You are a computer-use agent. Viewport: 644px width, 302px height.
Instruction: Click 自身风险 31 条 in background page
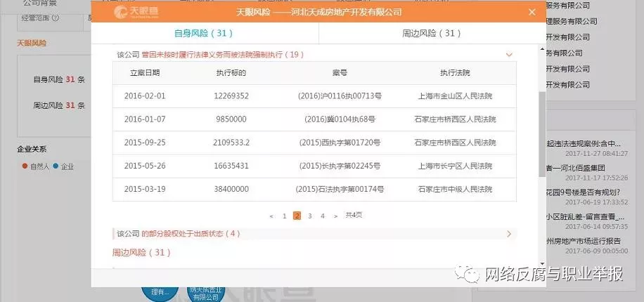pyautogui.click(x=59, y=79)
